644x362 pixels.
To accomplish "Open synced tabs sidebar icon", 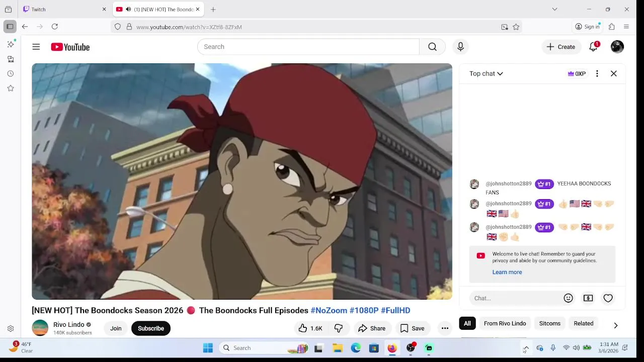I will (x=11, y=59).
